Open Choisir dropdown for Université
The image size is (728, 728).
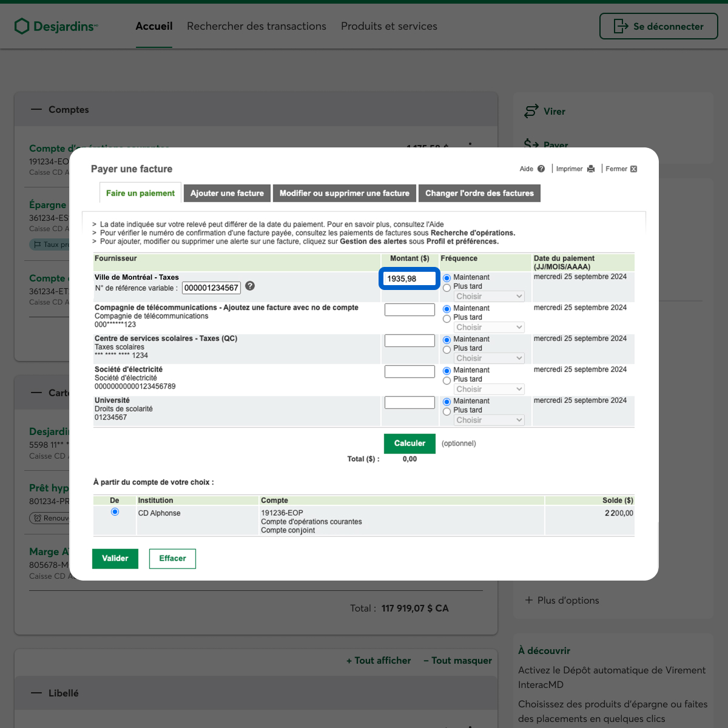(489, 420)
